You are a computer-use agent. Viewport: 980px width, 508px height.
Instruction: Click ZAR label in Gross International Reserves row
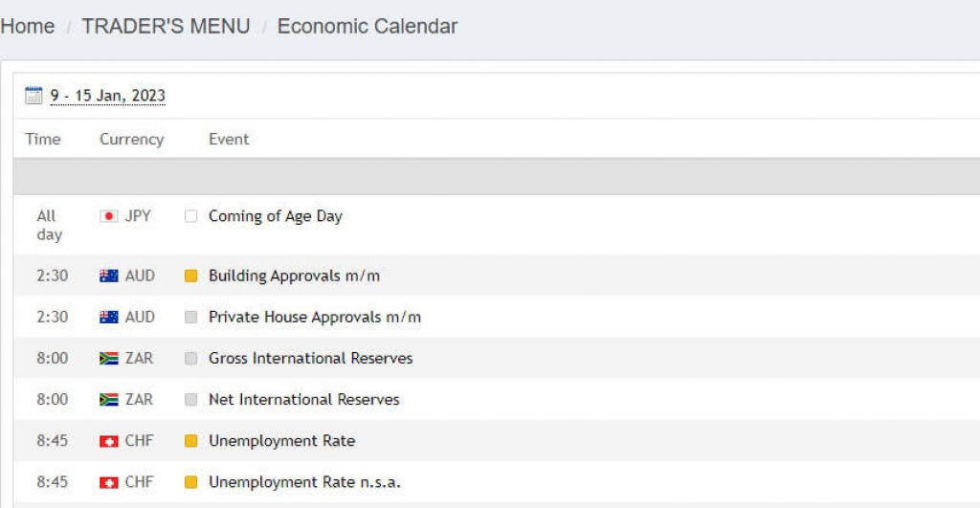(139, 358)
